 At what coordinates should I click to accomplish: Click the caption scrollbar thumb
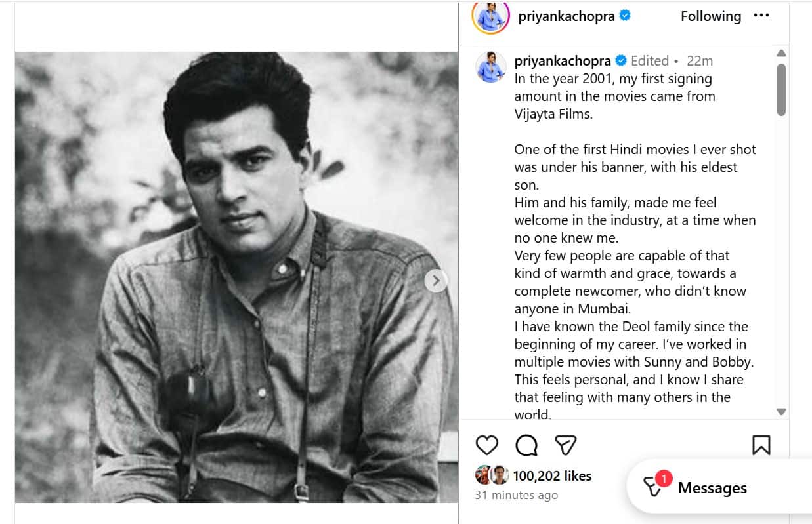click(781, 89)
